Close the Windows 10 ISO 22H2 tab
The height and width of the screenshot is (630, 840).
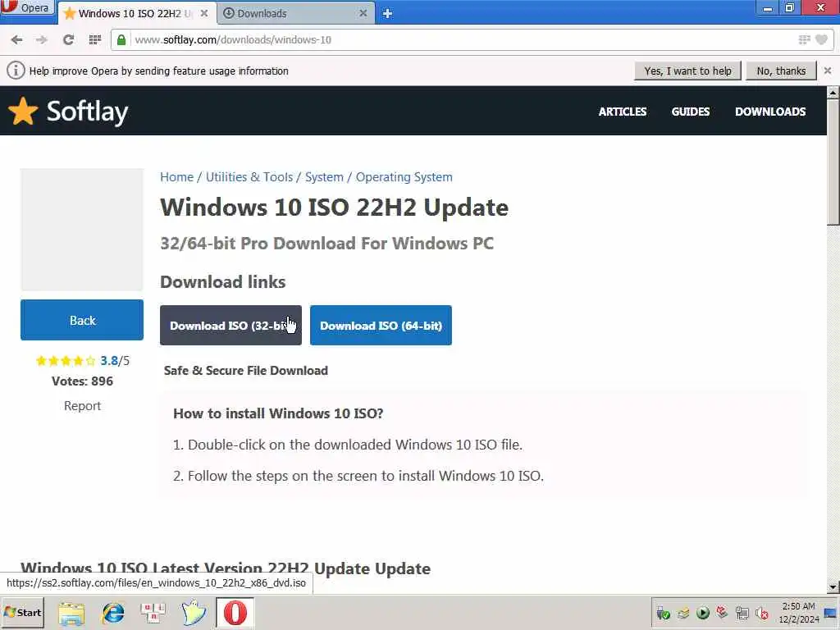tap(204, 13)
